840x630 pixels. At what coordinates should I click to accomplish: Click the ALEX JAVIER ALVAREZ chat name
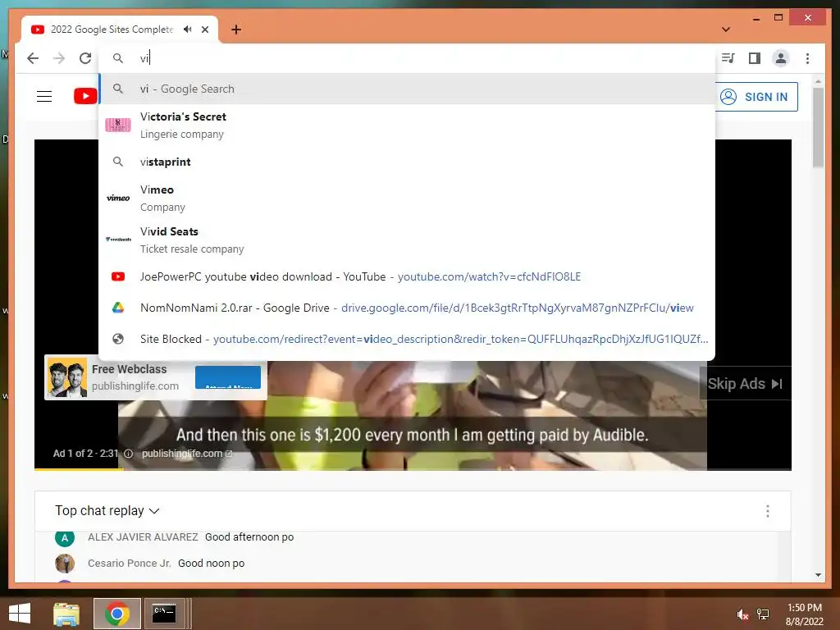tap(143, 536)
